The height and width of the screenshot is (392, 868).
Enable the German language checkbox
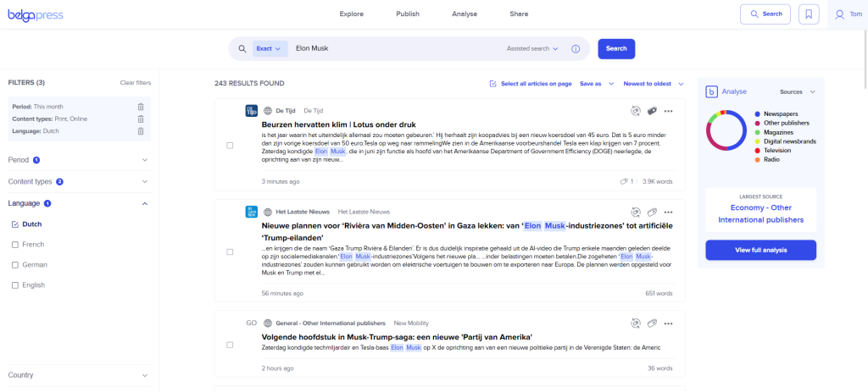(x=15, y=265)
